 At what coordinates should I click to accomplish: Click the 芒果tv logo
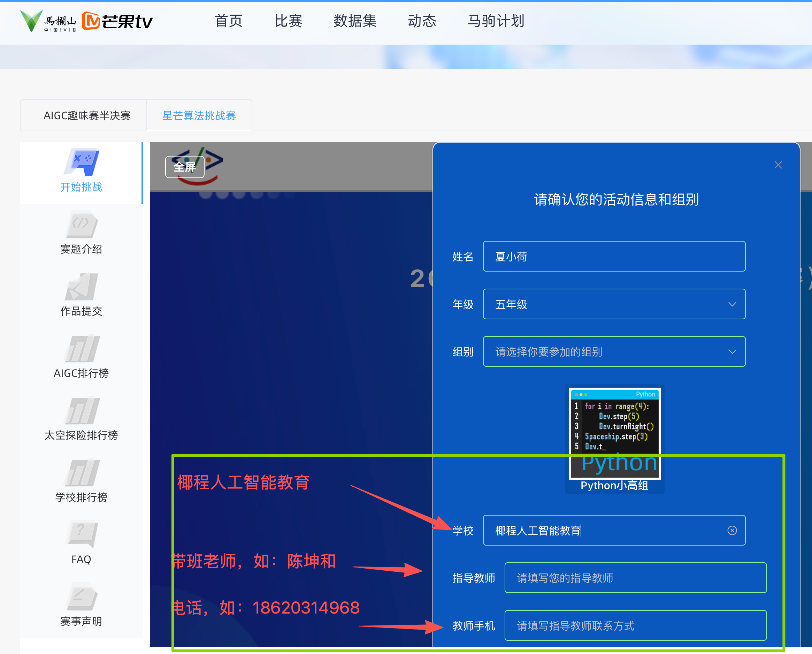(x=117, y=21)
